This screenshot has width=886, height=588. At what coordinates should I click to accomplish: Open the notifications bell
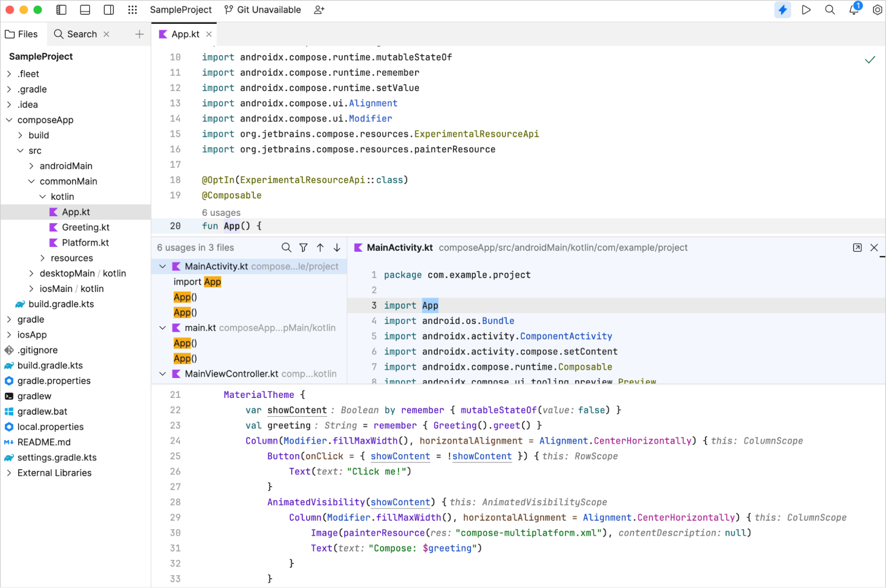pos(854,10)
